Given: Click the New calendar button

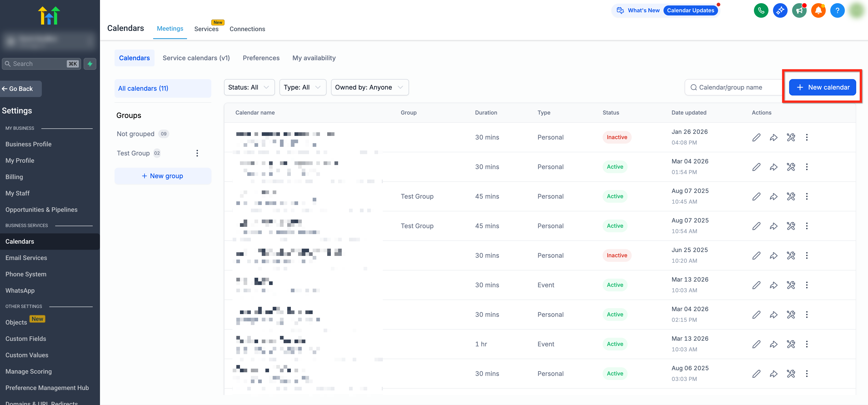Looking at the screenshot, I should point(822,87).
